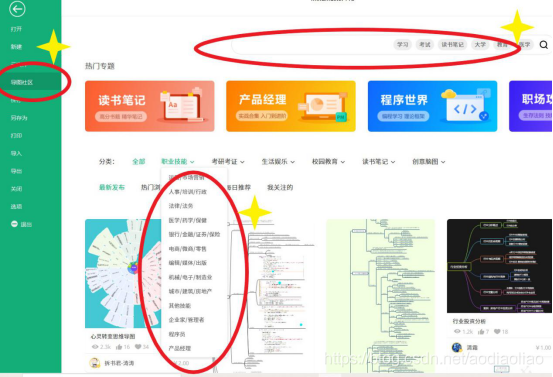Image resolution: width=553 pixels, height=377 pixels.
Task: Choose 编辑/媒体/出版 from the dropdown list
Action: coord(188,263)
